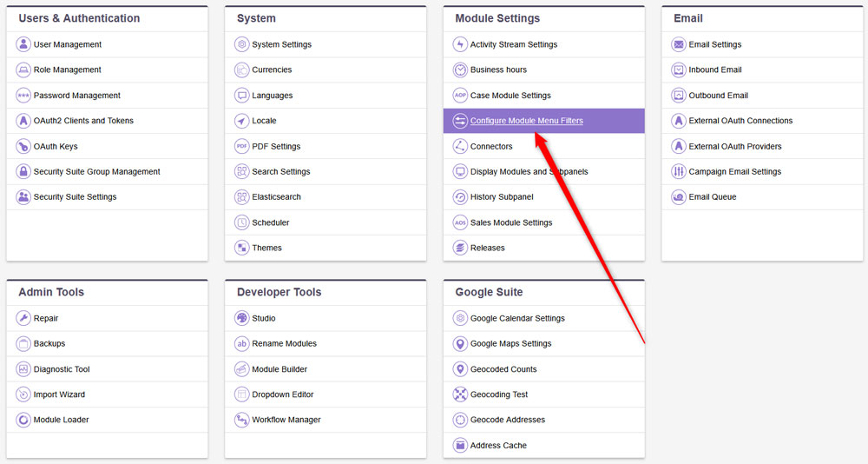868x464 pixels.
Task: Open Geocode Addresses
Action: (x=507, y=420)
